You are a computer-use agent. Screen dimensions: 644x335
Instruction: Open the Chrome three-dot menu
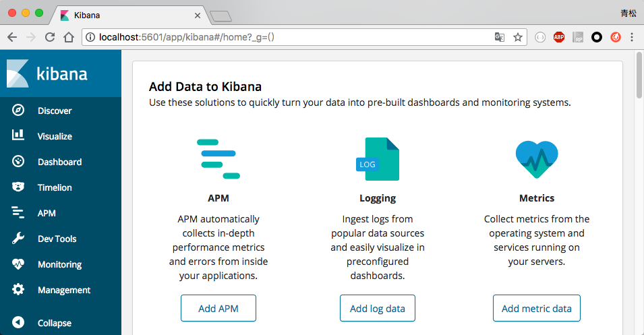(632, 37)
